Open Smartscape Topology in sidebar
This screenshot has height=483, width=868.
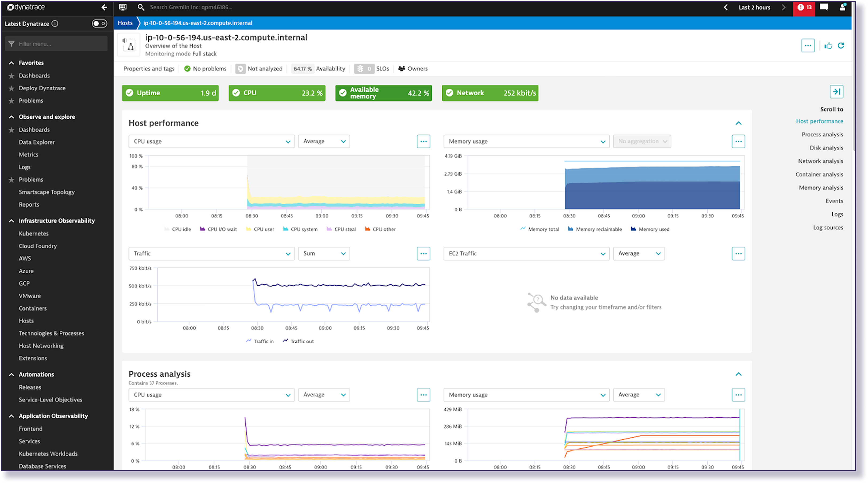46,192
